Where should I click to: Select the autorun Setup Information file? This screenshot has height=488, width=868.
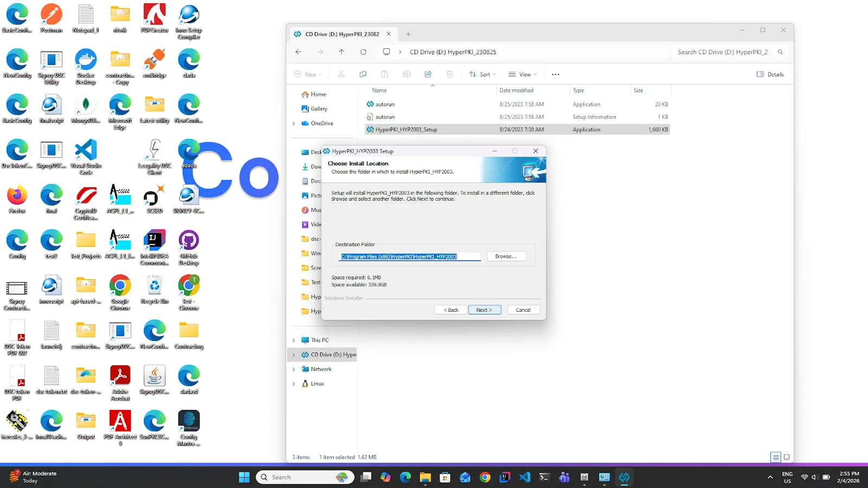(x=517, y=117)
